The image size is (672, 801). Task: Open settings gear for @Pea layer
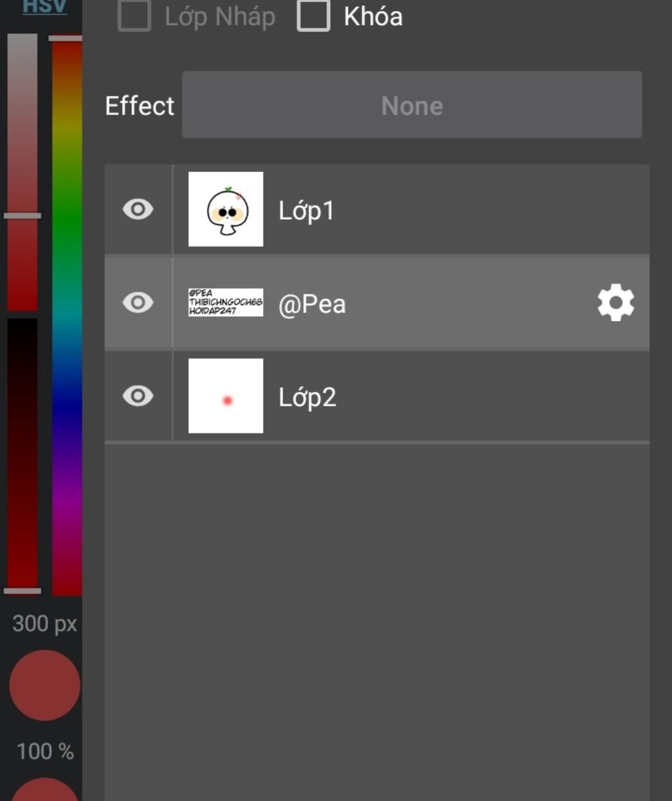[616, 303]
